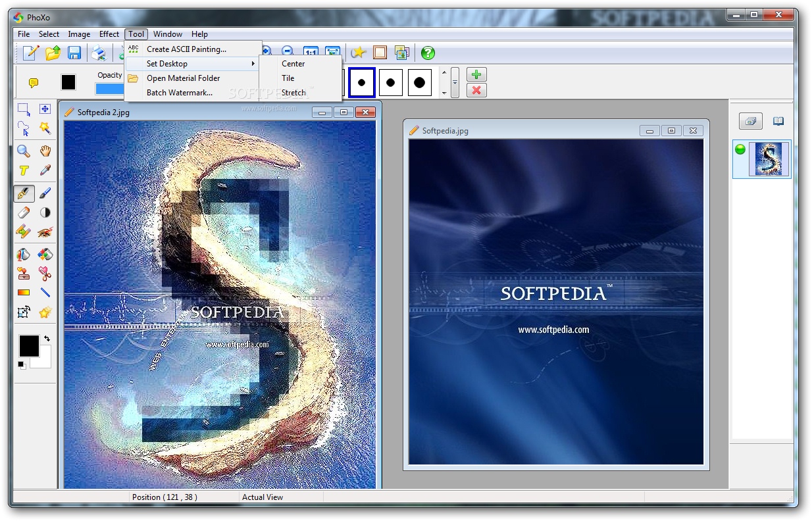Select the Clone stamp tool
This screenshot has height=521, width=812.
(x=24, y=274)
